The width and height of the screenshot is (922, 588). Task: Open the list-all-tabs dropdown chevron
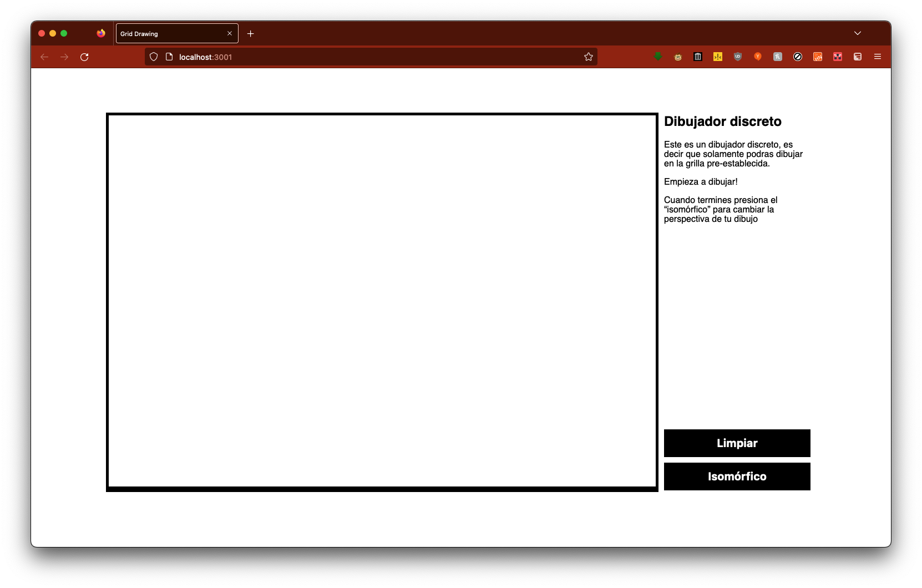click(858, 33)
